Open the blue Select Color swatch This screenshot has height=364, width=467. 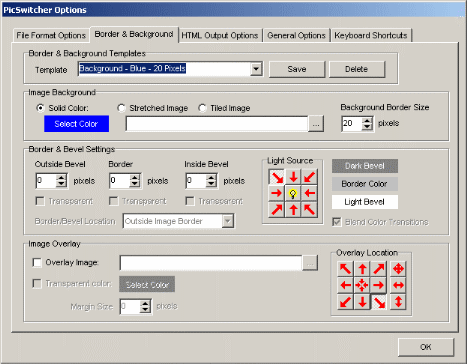pyautogui.click(x=76, y=124)
